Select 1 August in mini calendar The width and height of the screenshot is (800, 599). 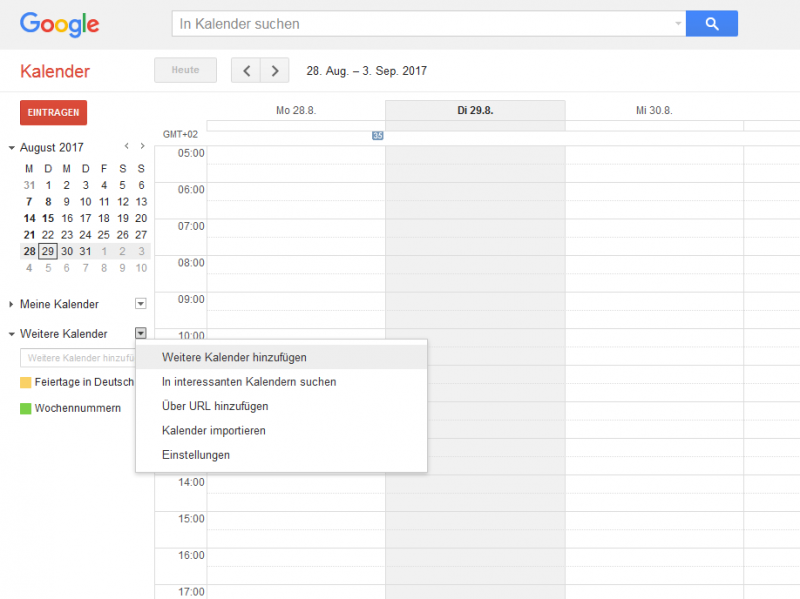click(x=48, y=185)
